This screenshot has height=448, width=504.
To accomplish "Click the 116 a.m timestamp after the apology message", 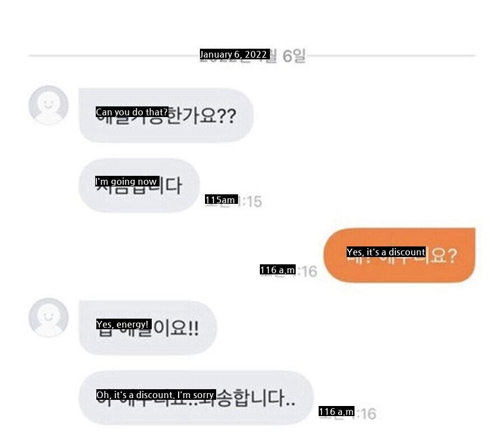I will tap(347, 413).
